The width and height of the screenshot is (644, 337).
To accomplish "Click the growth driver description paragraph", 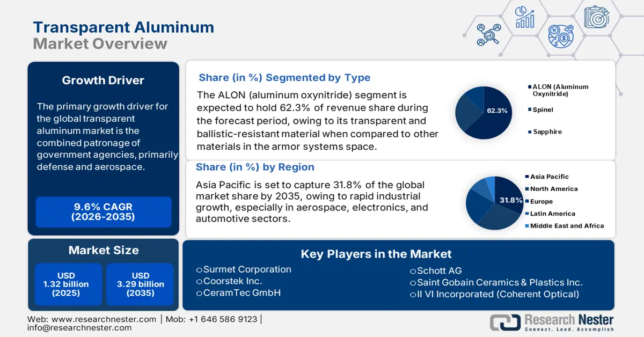I will click(107, 136).
